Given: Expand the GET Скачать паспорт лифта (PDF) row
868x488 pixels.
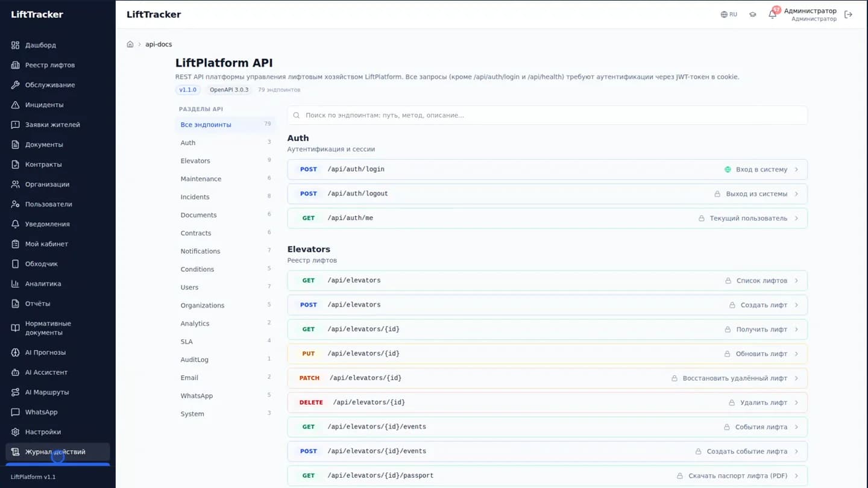Looking at the screenshot, I should [547, 476].
